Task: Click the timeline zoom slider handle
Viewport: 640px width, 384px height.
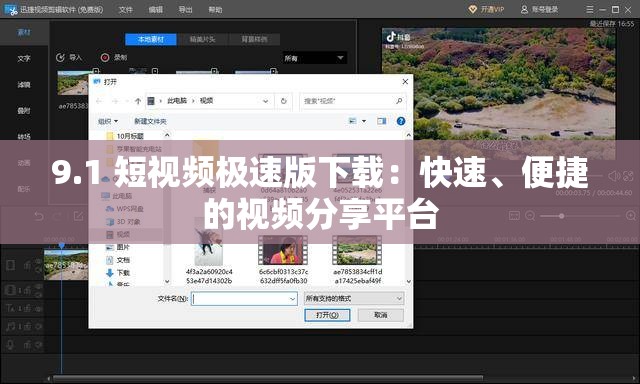Action: 562,215
